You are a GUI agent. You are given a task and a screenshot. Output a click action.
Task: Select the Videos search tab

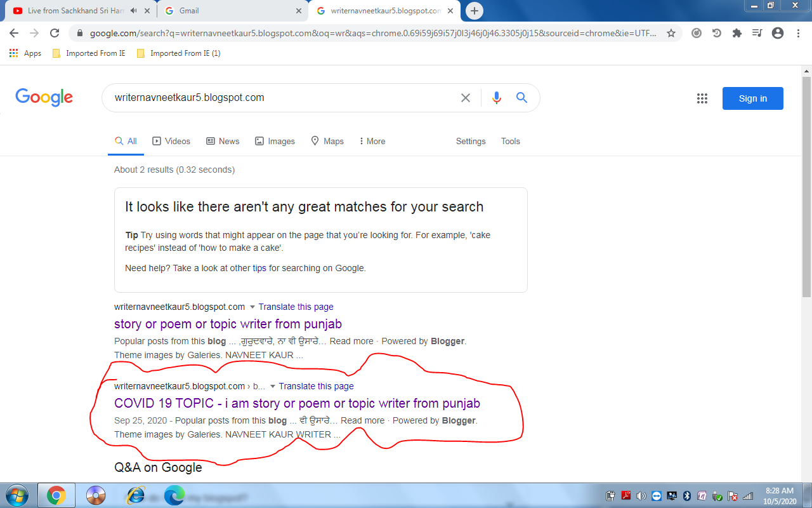171,141
